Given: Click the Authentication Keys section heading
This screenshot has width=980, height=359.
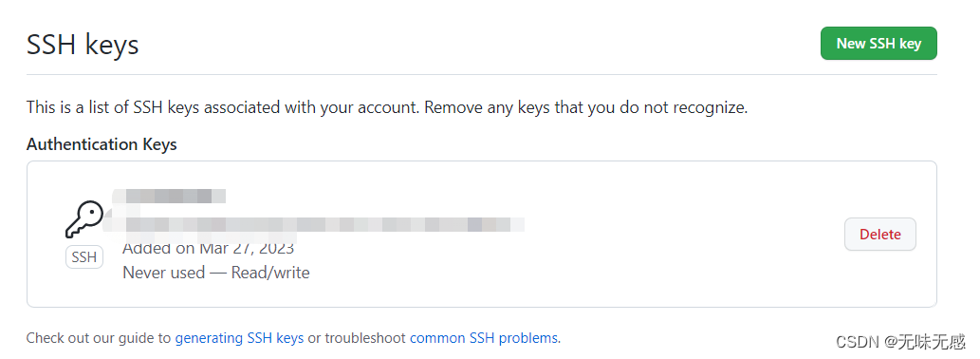Looking at the screenshot, I should point(102,144).
